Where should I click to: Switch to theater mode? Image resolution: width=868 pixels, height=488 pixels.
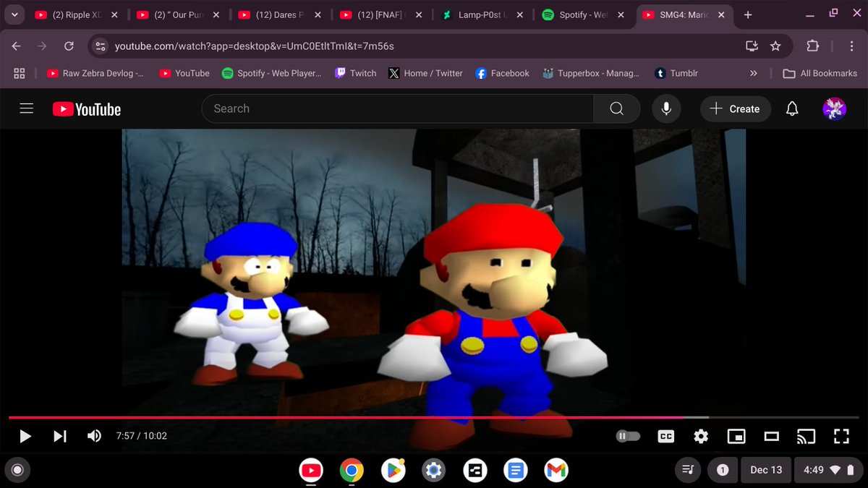click(772, 436)
